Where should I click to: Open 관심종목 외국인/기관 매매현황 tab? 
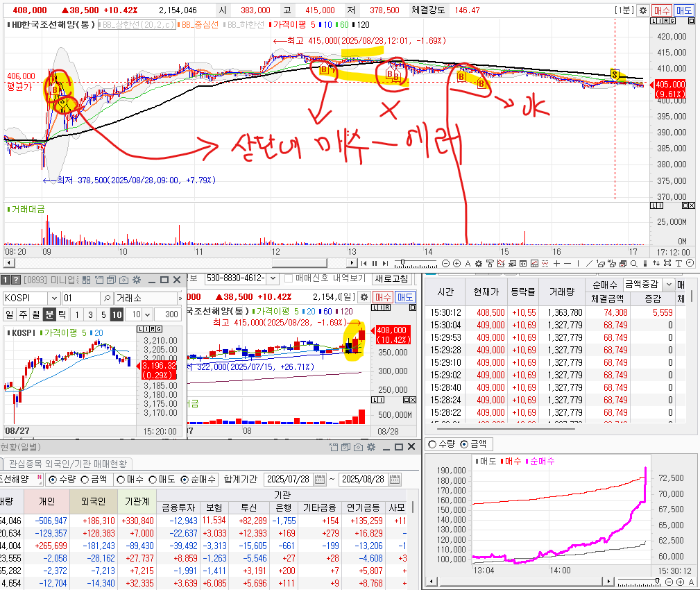coord(68,464)
